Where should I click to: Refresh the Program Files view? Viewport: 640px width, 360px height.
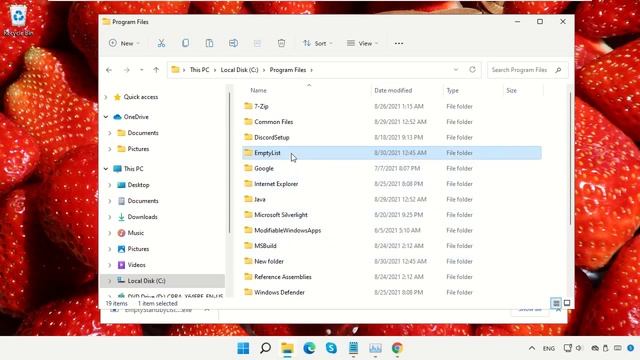(472, 69)
